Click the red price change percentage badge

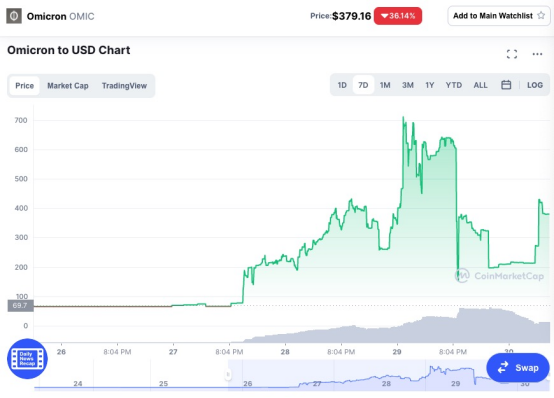point(398,16)
